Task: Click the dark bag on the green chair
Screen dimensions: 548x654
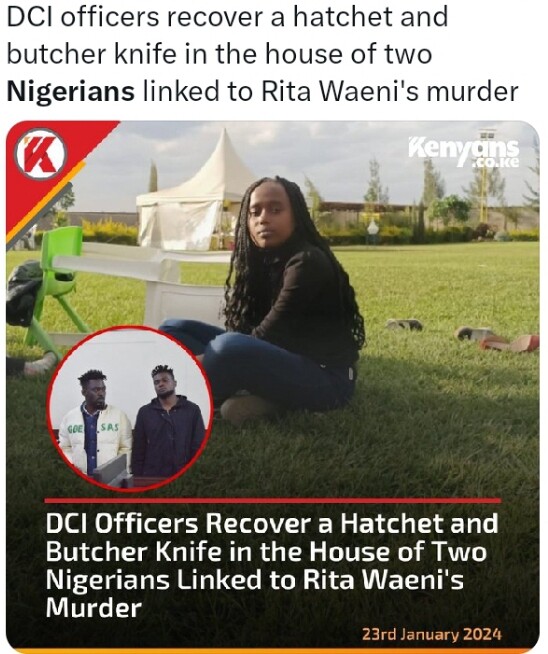Action: 23,292
